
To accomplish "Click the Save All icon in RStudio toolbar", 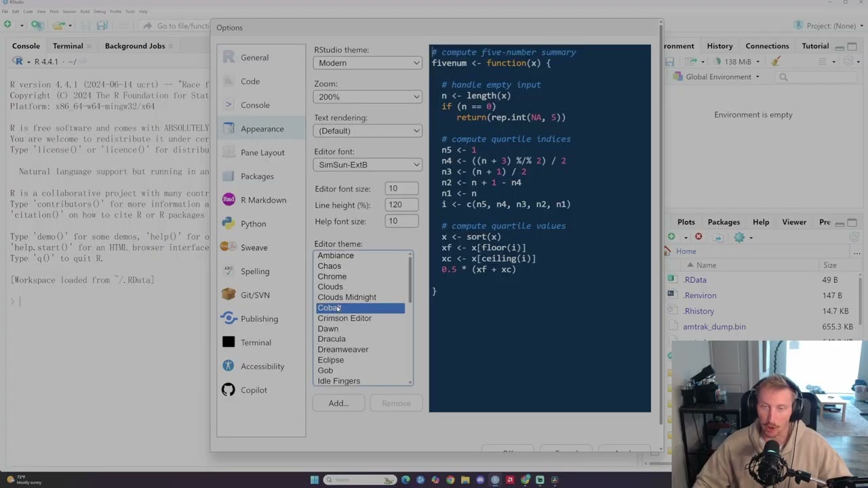I will (x=102, y=25).
